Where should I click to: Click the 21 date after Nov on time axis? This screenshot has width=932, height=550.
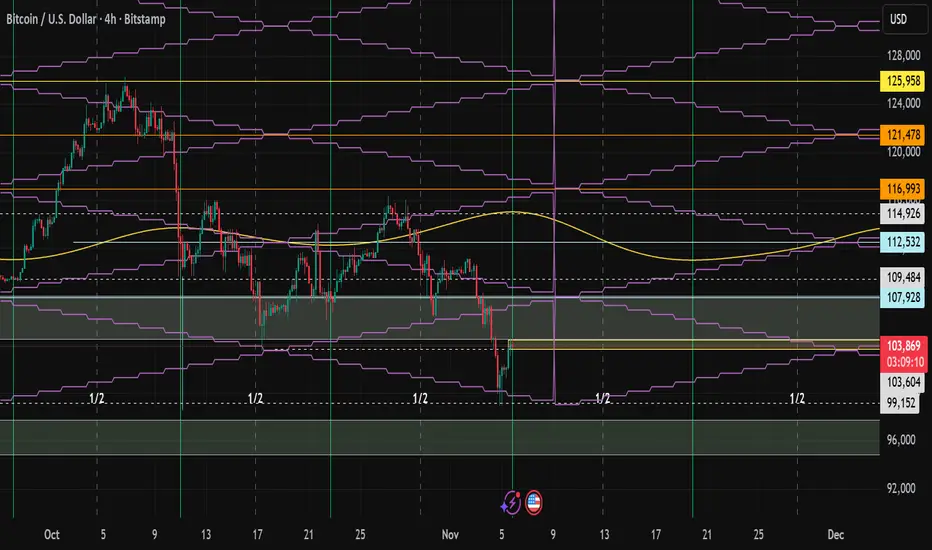[x=707, y=535]
